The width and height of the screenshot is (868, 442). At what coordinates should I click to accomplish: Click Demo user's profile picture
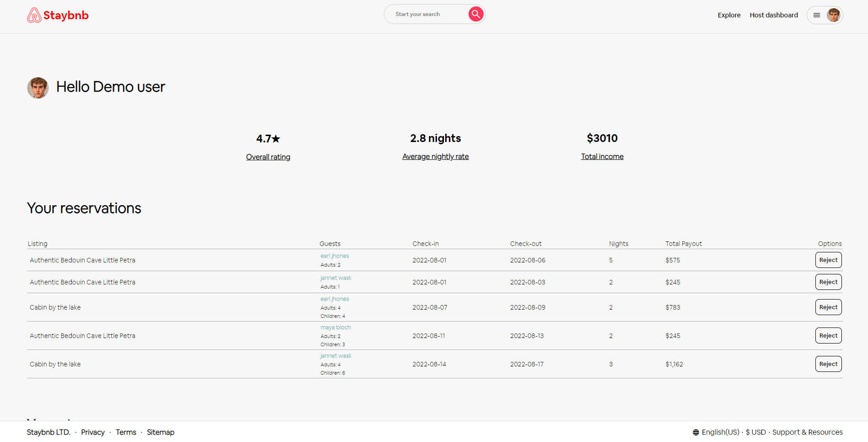click(38, 87)
